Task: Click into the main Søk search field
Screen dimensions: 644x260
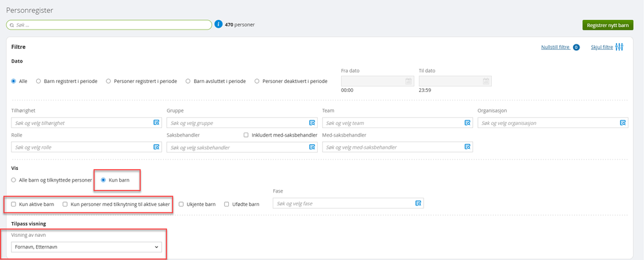Action: (x=109, y=25)
